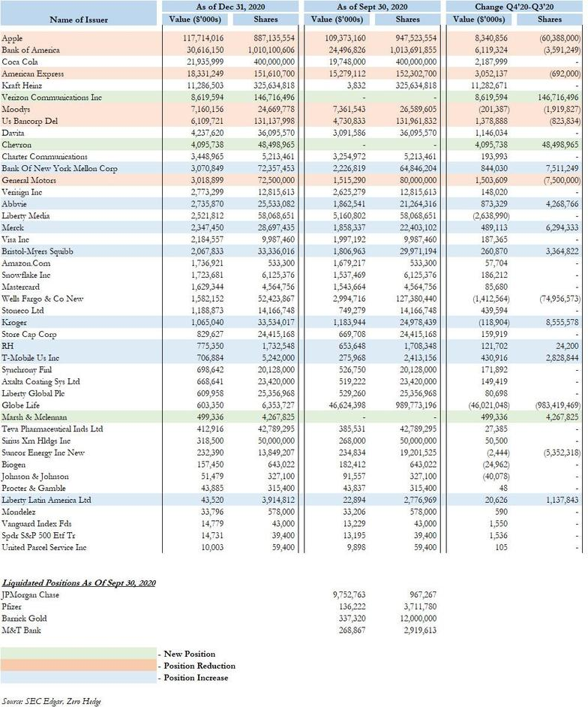
Task: Click the 'Charter Communications' issuer name
Action: (44, 156)
